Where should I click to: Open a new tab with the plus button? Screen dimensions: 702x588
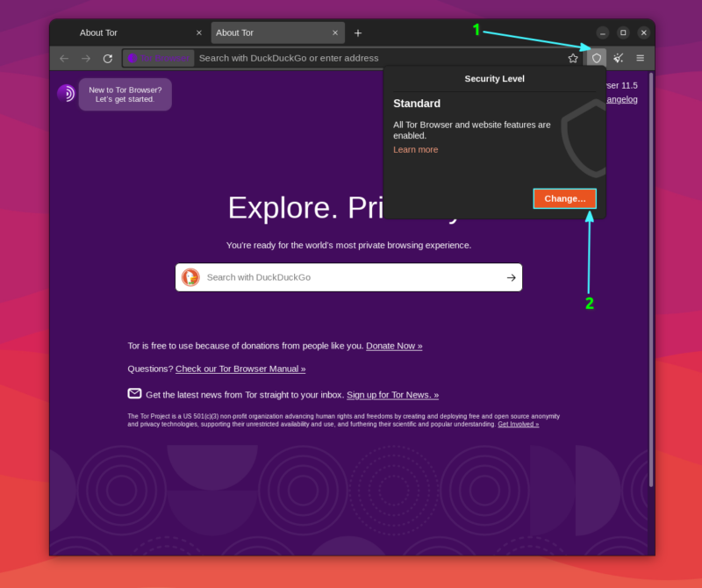358,32
